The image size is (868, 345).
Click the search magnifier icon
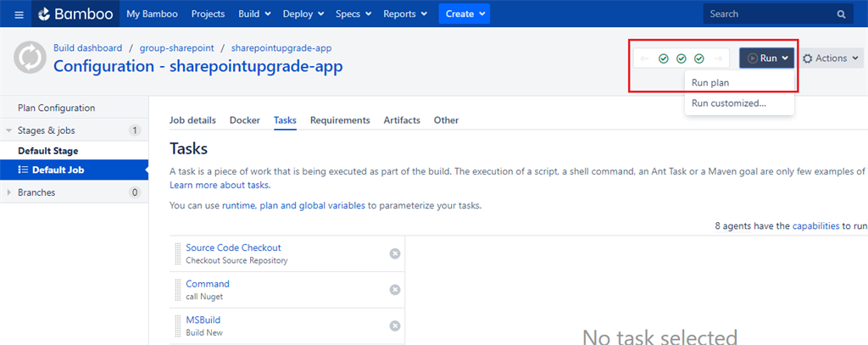pos(841,14)
